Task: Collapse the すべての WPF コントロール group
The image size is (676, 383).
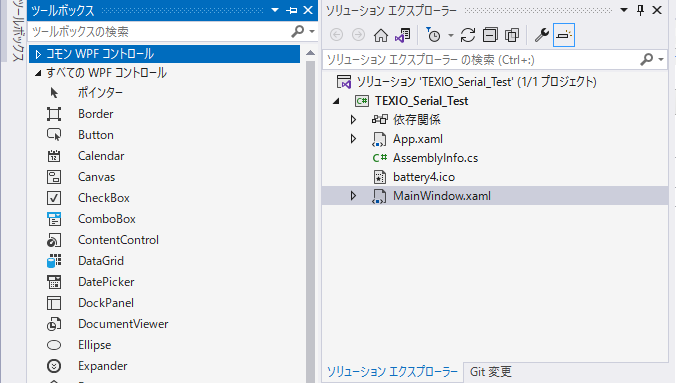Action: click(38, 73)
